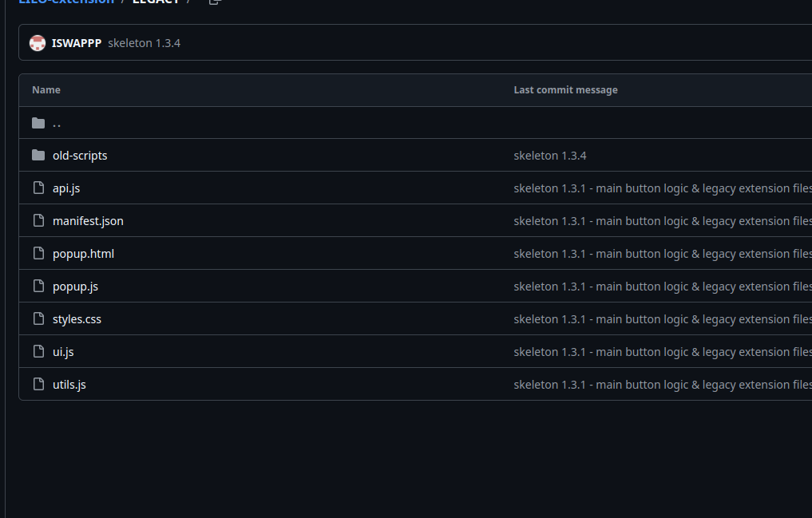
Task: Open the popup.js file
Action: 75,287
